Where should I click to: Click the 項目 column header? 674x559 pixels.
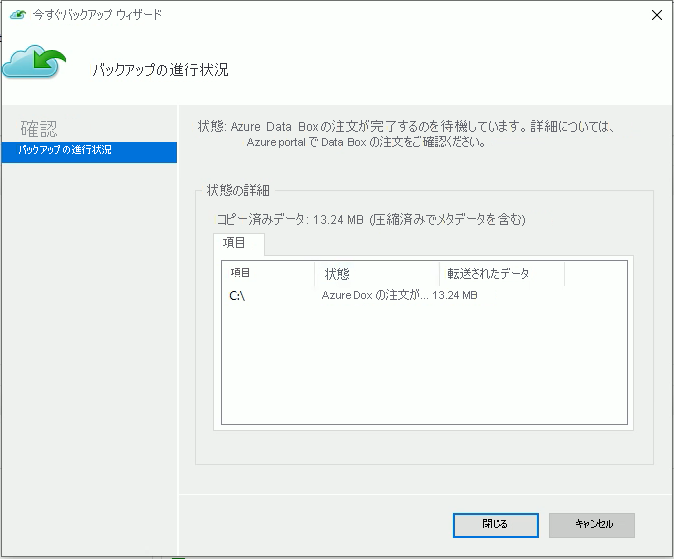(268, 273)
